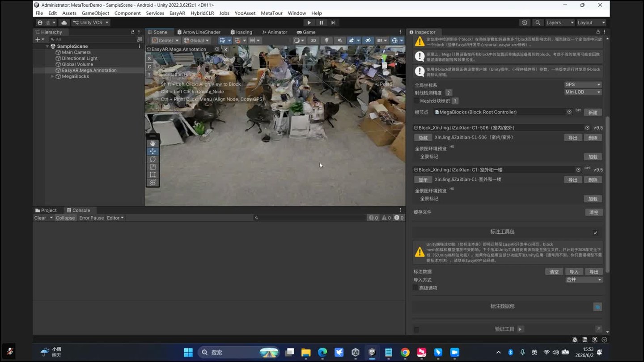Open the EasyAR menu
The width and height of the screenshot is (644, 362).
tap(177, 13)
